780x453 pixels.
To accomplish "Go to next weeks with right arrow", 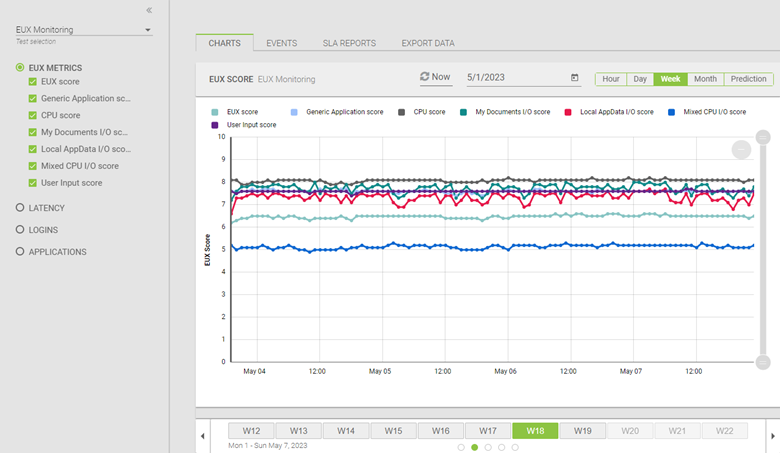I will pos(772,436).
